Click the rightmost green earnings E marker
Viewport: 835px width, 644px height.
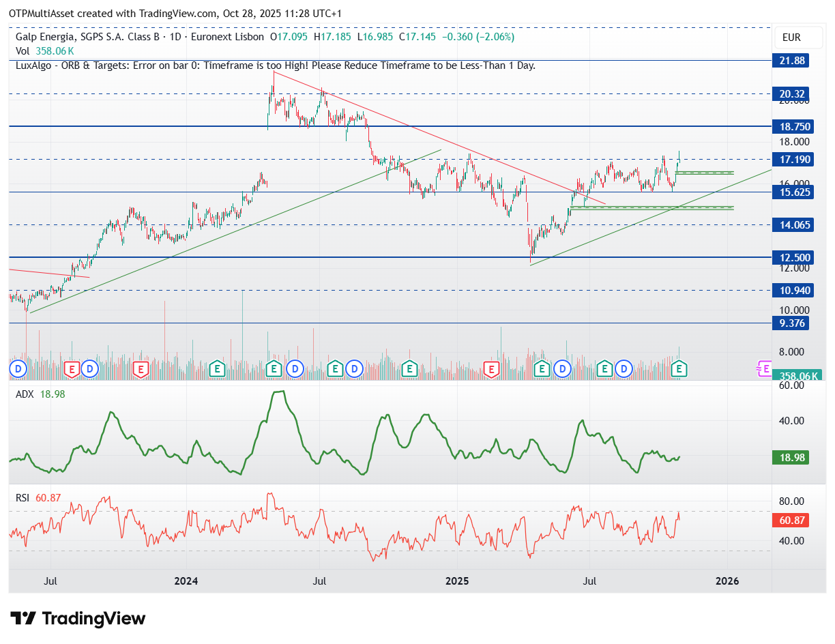[679, 369]
